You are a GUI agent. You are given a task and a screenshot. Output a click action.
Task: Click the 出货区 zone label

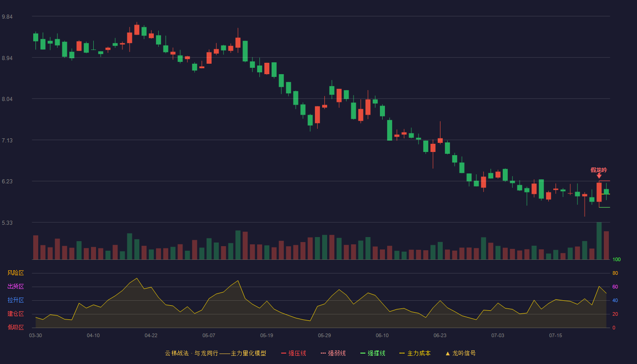click(16, 287)
